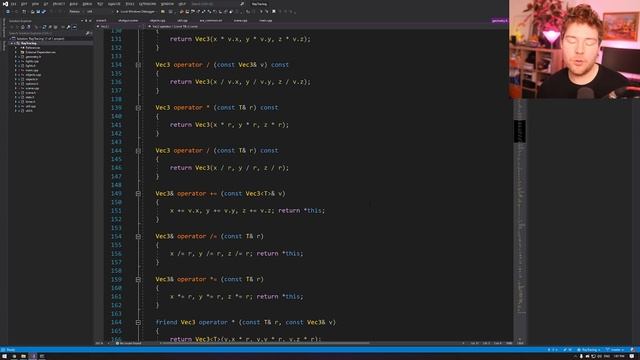Open geometry.h in Solution Explorer
Image resolution: width=640 pixels, height=360 pixels.
(x=33, y=57)
